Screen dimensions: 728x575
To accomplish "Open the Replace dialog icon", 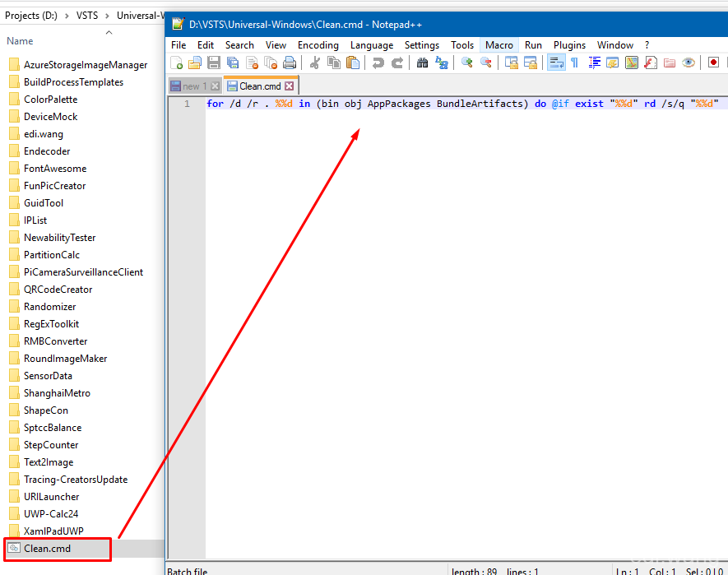I will [441, 63].
